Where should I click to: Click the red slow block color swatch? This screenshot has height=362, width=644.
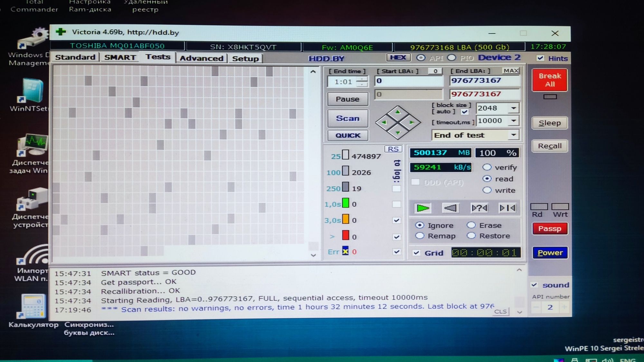[345, 235]
